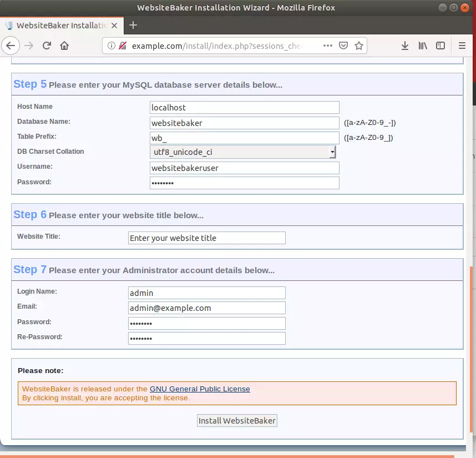Edit the Host Name field

coord(244,108)
